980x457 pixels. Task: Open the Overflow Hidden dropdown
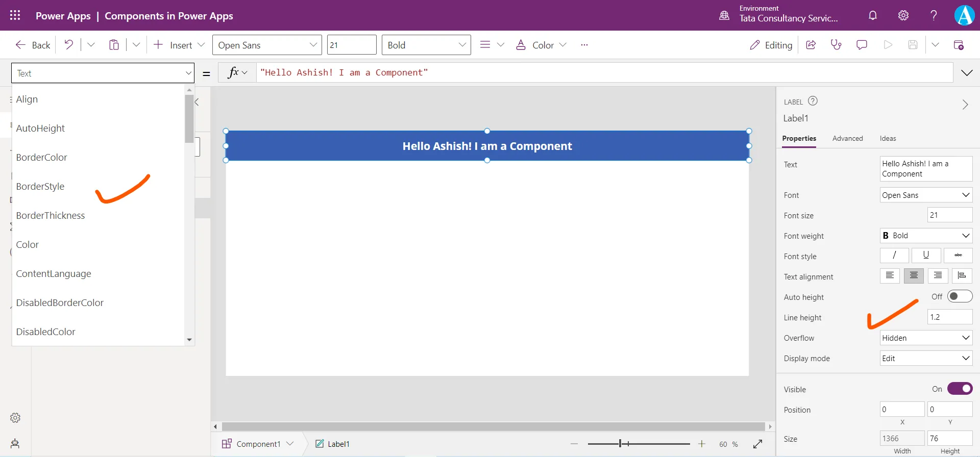926,338
